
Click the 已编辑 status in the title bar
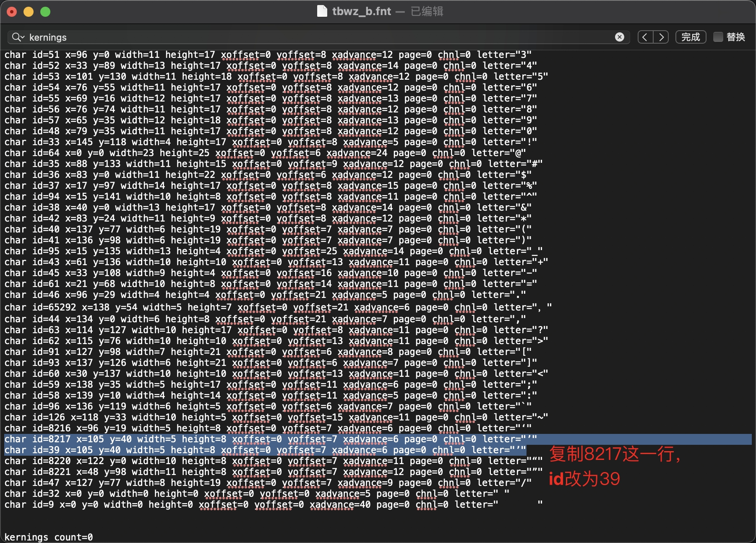point(427,11)
